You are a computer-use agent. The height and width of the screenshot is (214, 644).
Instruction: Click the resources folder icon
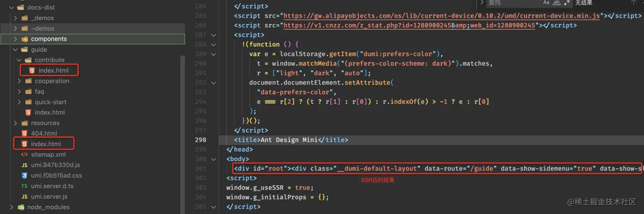(24, 123)
